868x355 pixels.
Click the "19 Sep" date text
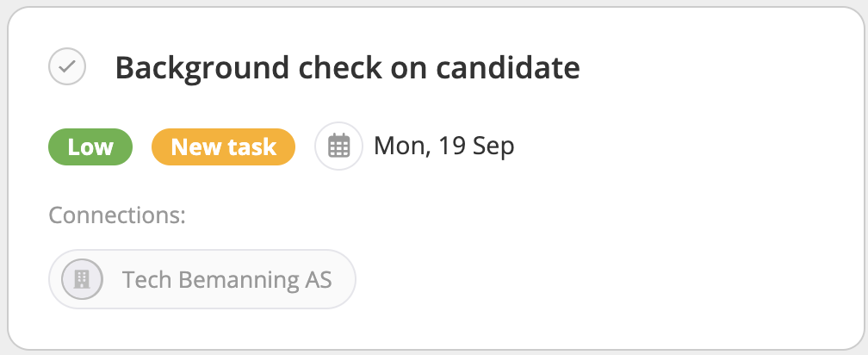[475, 146]
